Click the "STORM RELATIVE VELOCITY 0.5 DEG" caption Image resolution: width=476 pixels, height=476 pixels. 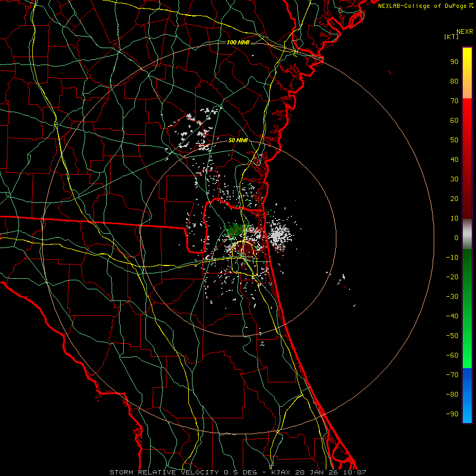point(183,472)
